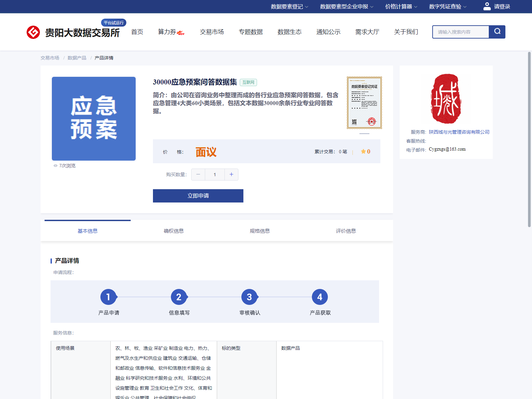Click the 贵阳大数据交易所 site title
This screenshot has height=399, width=532.
pyautogui.click(x=82, y=33)
